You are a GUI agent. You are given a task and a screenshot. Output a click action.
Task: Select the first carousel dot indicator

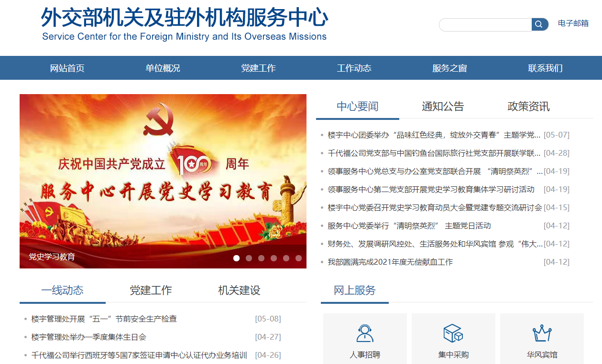tap(236, 258)
